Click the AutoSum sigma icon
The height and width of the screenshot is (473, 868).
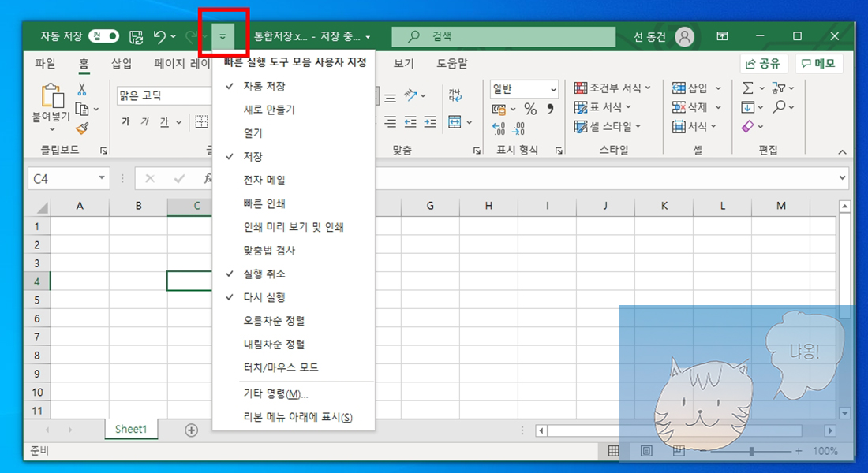click(x=748, y=88)
